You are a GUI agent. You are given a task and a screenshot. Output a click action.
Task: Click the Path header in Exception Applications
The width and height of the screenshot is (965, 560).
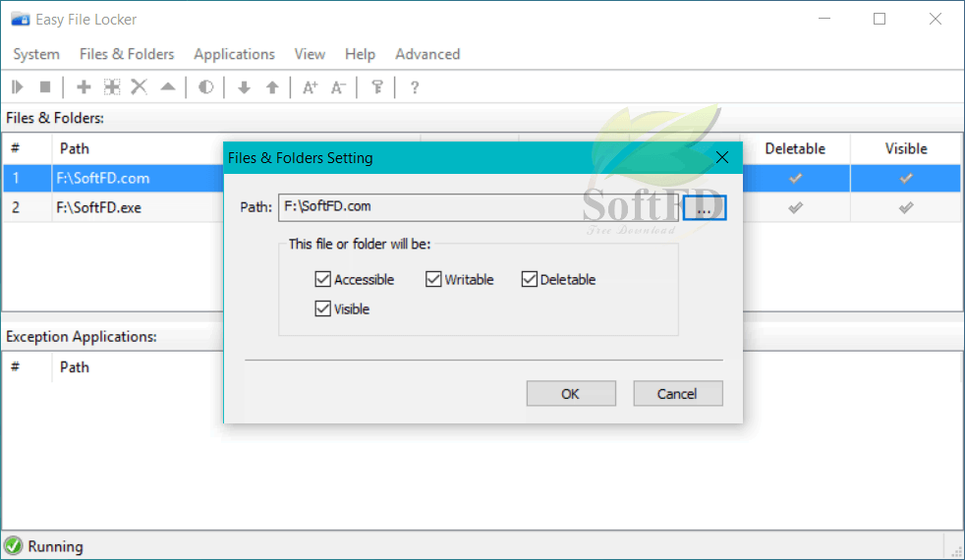point(75,367)
